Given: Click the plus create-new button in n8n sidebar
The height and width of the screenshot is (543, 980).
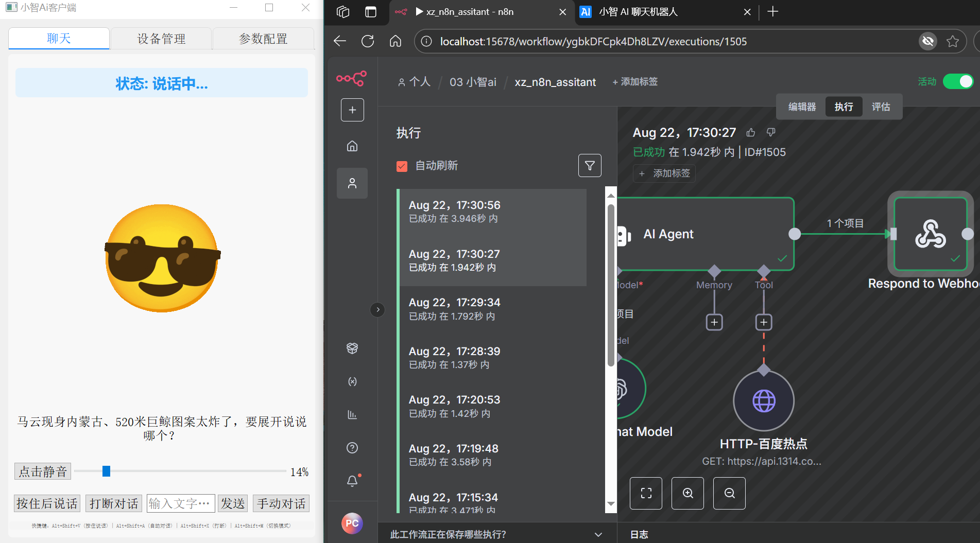Looking at the screenshot, I should [x=352, y=110].
